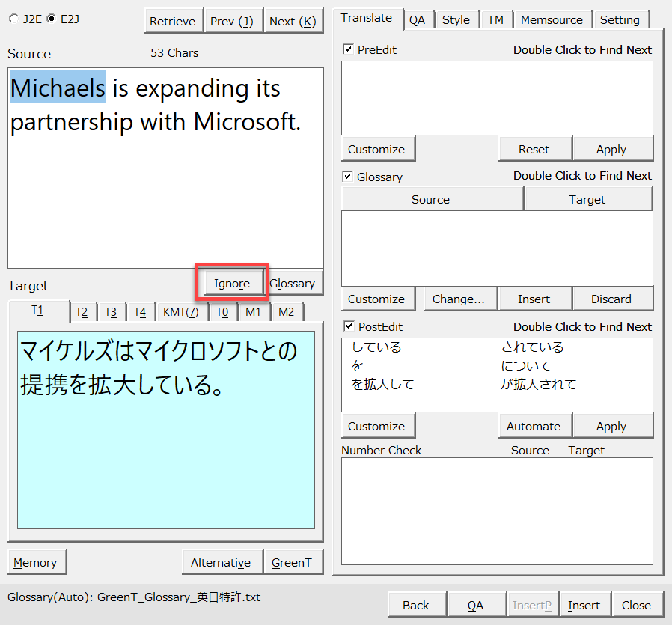Toggle the PreEdit checkbox
The height and width of the screenshot is (625, 672).
pyautogui.click(x=348, y=49)
